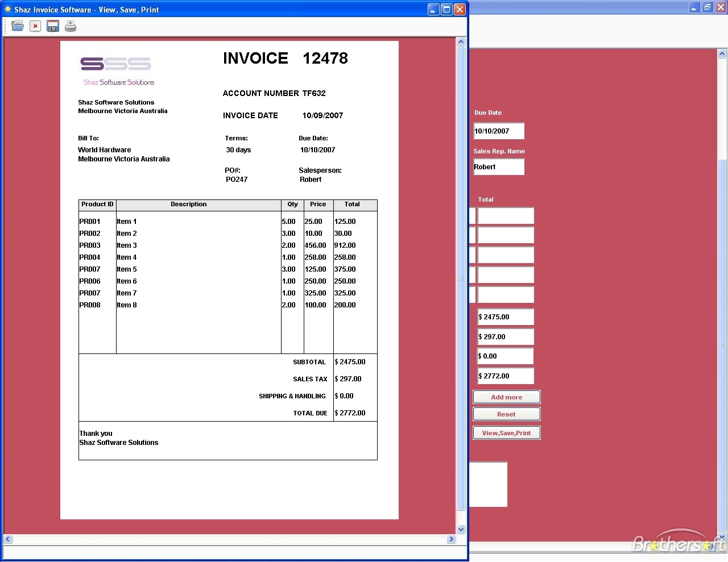Open an existing invoice using the folder icon

point(17,26)
